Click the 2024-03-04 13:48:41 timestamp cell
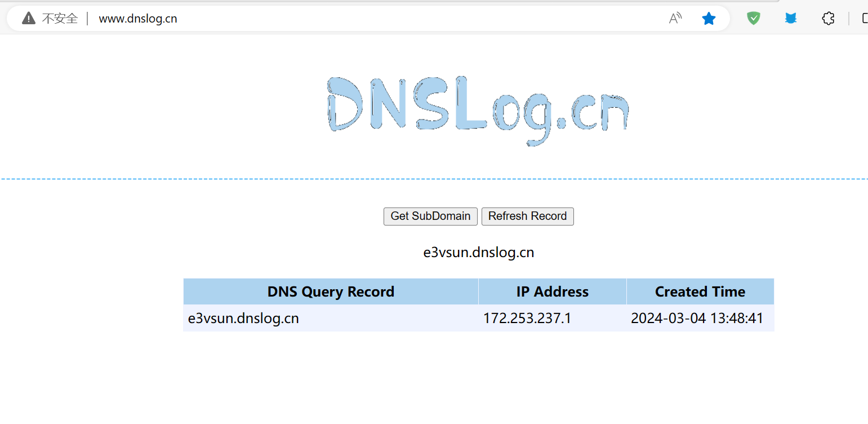 tap(700, 319)
